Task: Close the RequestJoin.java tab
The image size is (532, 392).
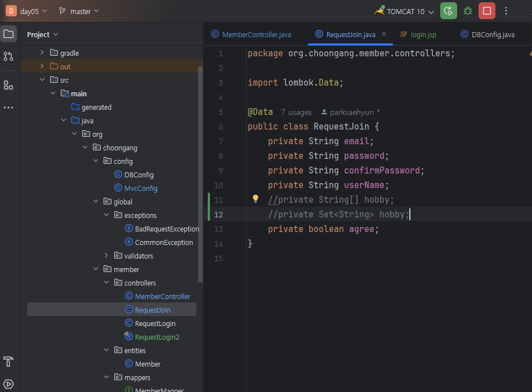Action: (384, 34)
